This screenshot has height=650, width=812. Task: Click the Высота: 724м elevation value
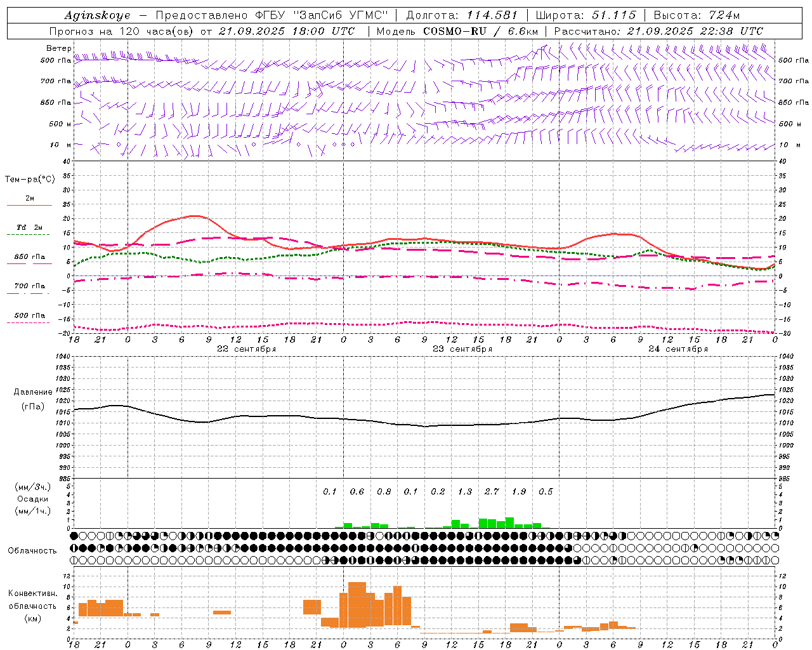click(697, 15)
